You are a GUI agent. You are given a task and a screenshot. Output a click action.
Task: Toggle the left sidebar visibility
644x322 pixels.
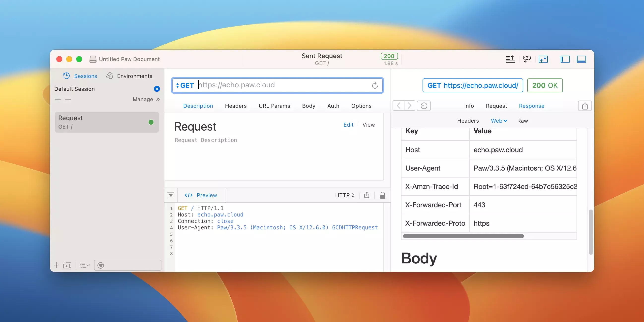click(x=565, y=59)
